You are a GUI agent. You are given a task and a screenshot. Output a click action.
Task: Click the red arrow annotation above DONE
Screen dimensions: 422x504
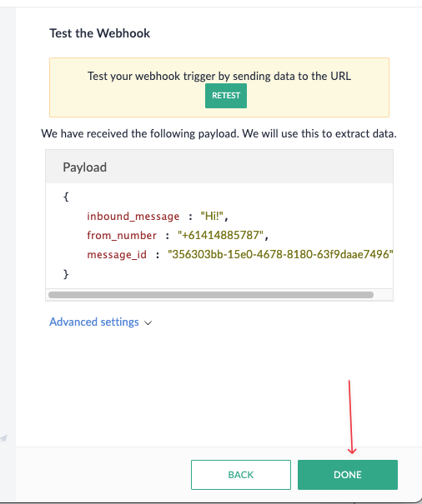point(350,417)
